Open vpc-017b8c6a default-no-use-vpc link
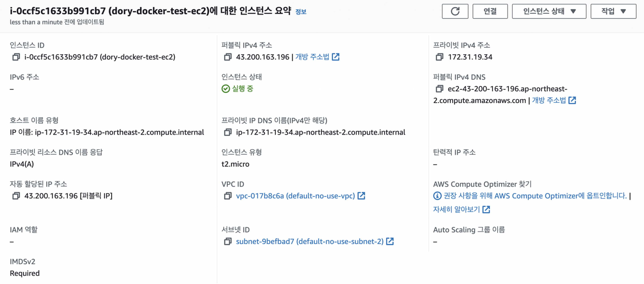The width and height of the screenshot is (644, 284). pos(300,196)
